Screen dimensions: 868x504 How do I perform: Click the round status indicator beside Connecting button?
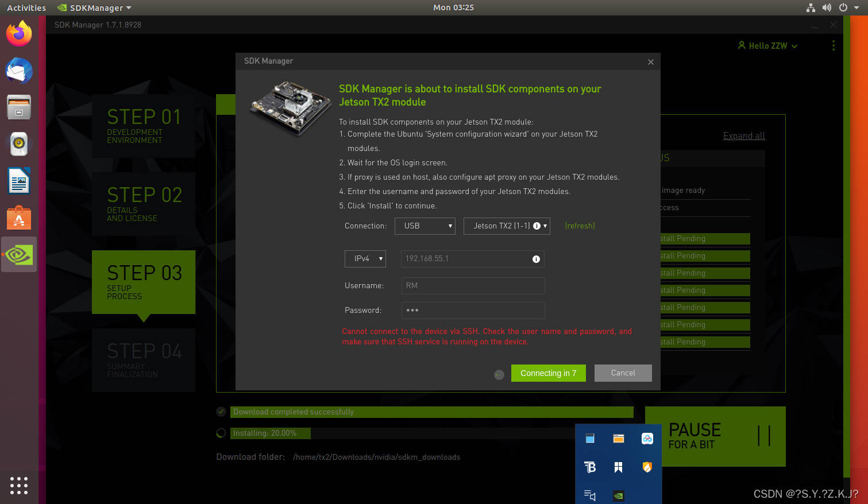(499, 375)
